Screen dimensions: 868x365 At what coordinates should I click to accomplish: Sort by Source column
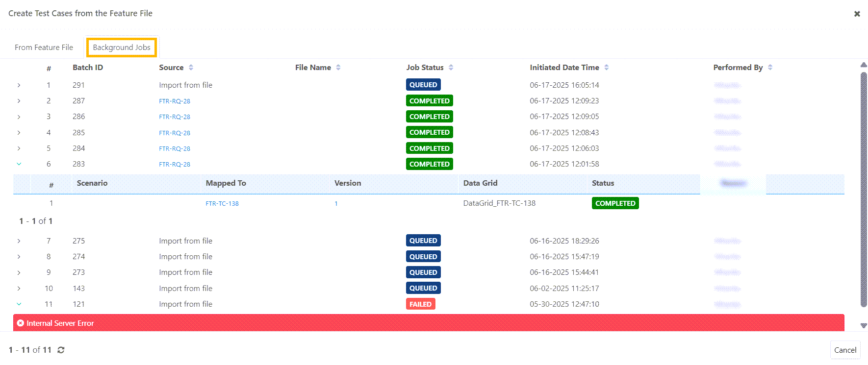(x=191, y=68)
